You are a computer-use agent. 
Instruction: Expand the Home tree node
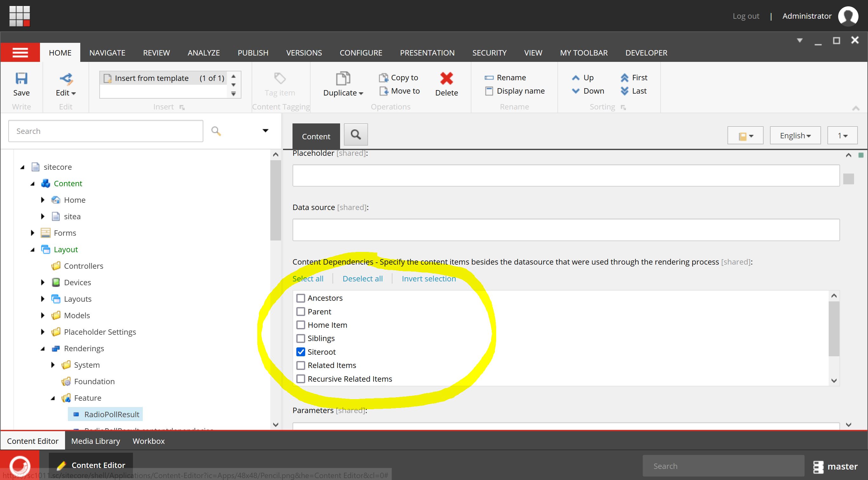[43, 200]
